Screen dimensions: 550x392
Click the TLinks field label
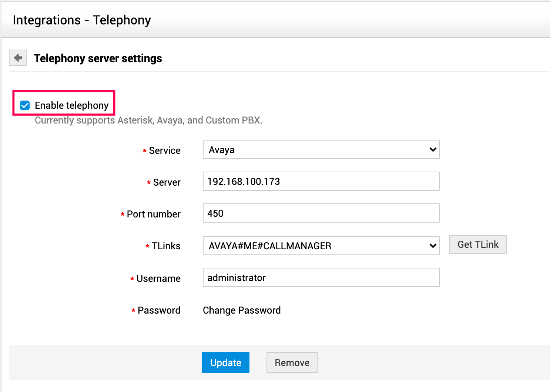[166, 246]
